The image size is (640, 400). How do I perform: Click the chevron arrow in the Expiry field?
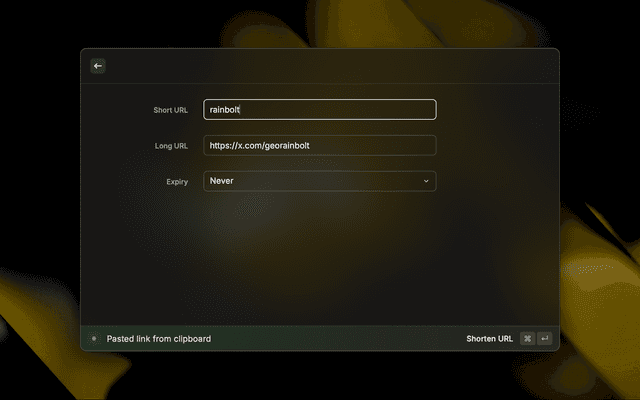pyautogui.click(x=426, y=181)
